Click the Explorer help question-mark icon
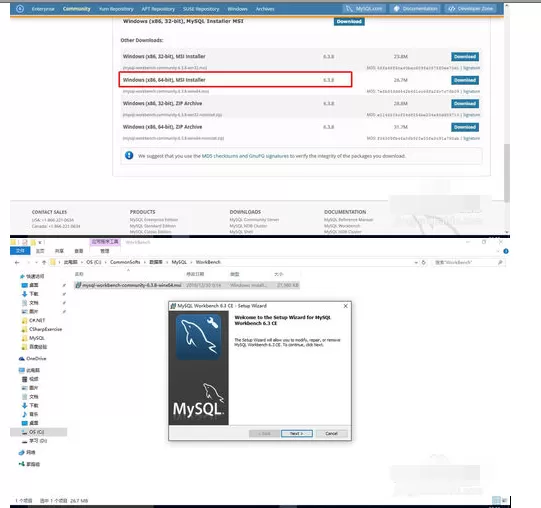This screenshot has width=541, height=508. [x=506, y=251]
